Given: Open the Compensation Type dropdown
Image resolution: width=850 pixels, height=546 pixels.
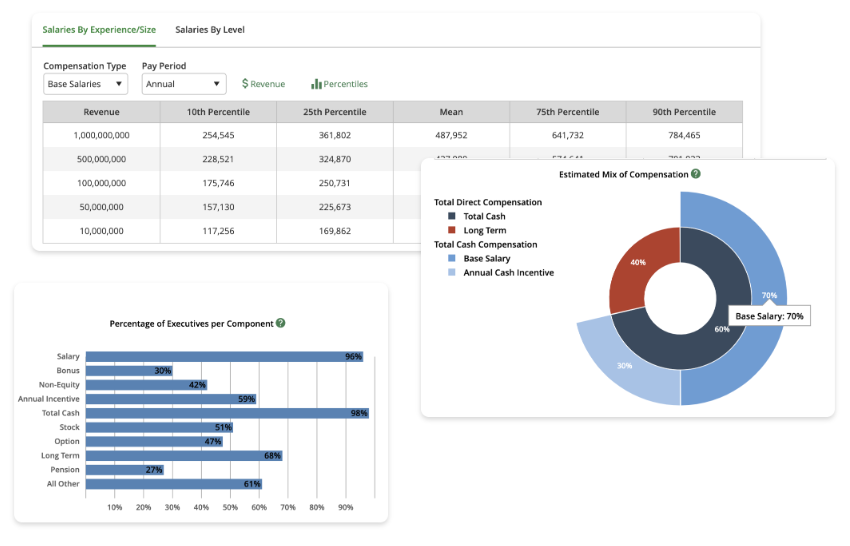Looking at the screenshot, I should [85, 84].
